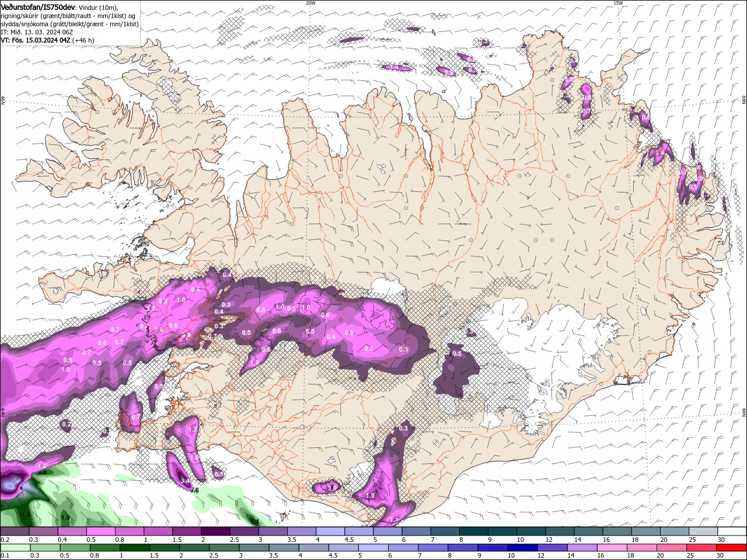
Task: Select the 0.2–0.3 dark purple swatch, upper legend row
Action: tap(15, 531)
